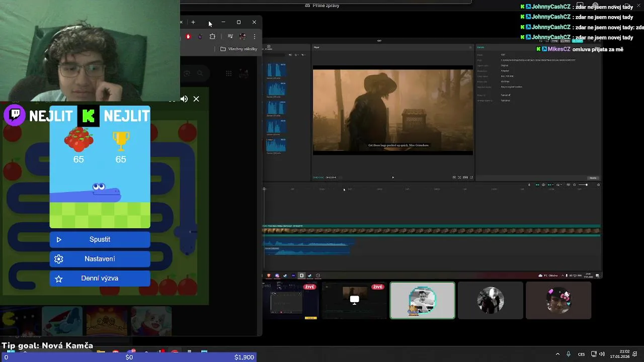Select the dark figure participant tile
Image resolution: width=644 pixels, height=362 pixels.
click(x=491, y=301)
